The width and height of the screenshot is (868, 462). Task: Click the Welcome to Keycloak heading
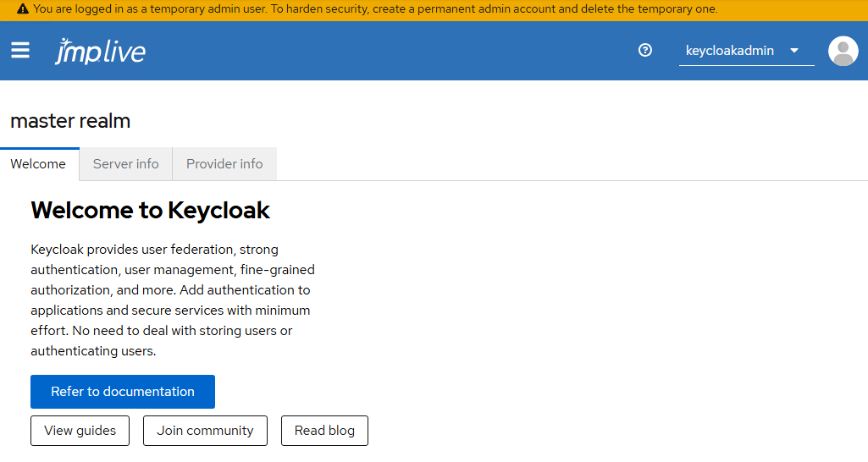[x=150, y=211]
